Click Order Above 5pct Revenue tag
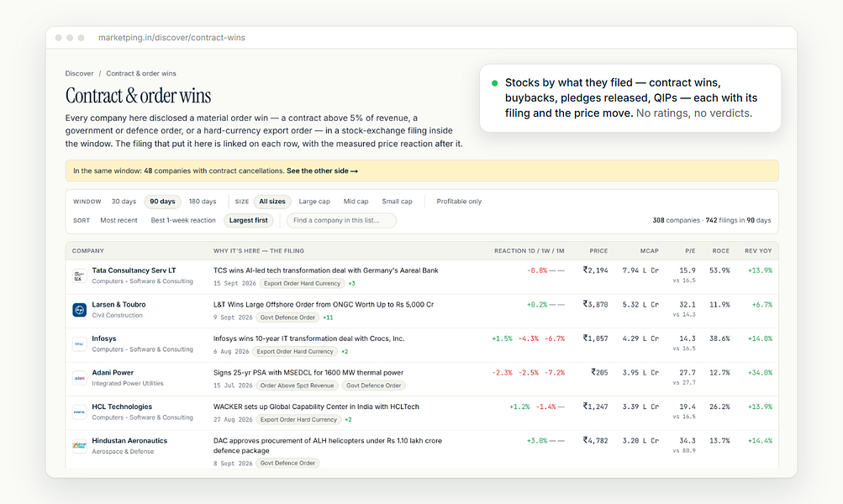 [297, 386]
